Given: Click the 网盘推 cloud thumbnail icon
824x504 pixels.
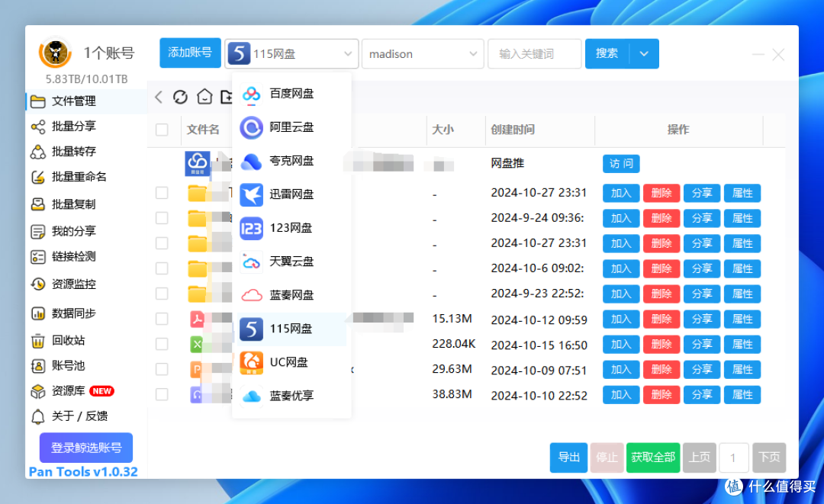Looking at the screenshot, I should click(x=198, y=163).
